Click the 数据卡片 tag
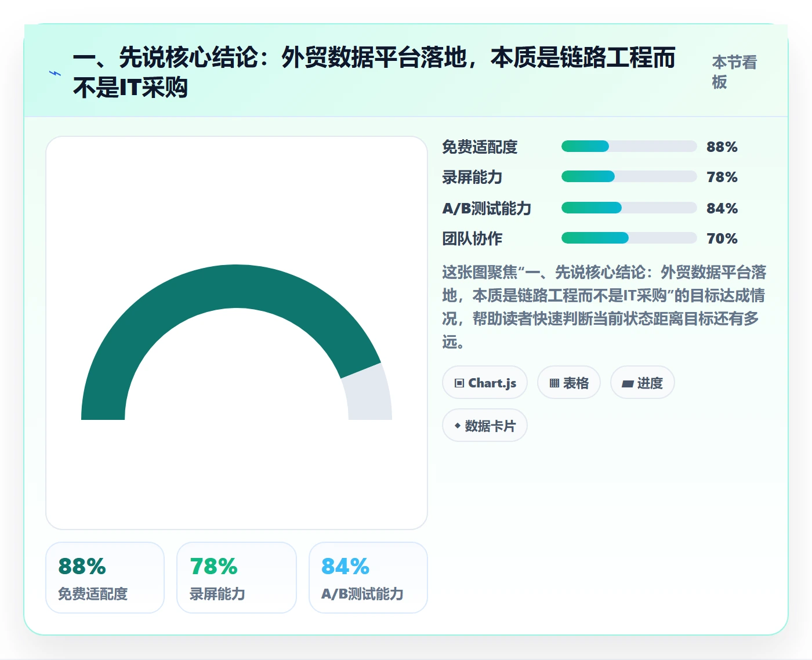Image resolution: width=812 pixels, height=660 pixels. tap(485, 426)
